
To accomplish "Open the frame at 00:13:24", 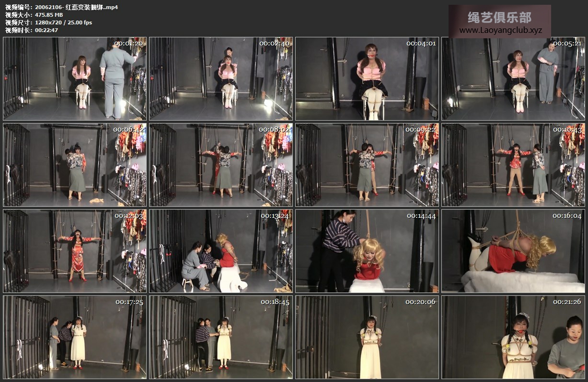I will point(221,251).
